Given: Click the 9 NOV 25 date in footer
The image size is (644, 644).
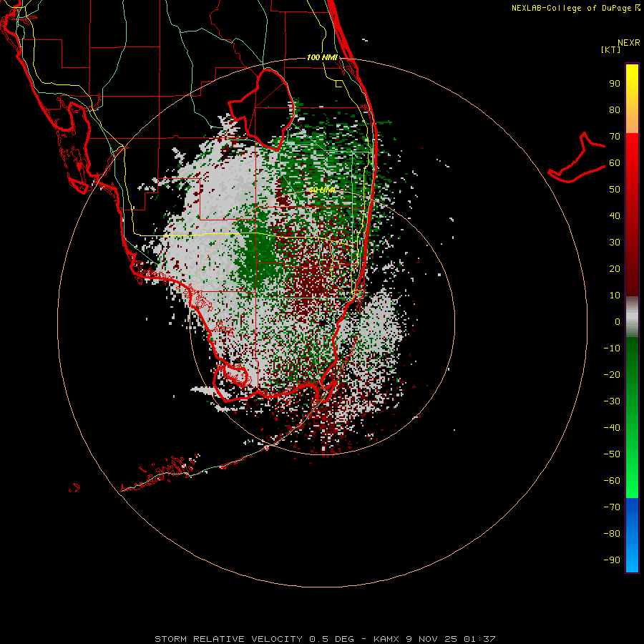Looking at the screenshot, I should click(x=431, y=639).
